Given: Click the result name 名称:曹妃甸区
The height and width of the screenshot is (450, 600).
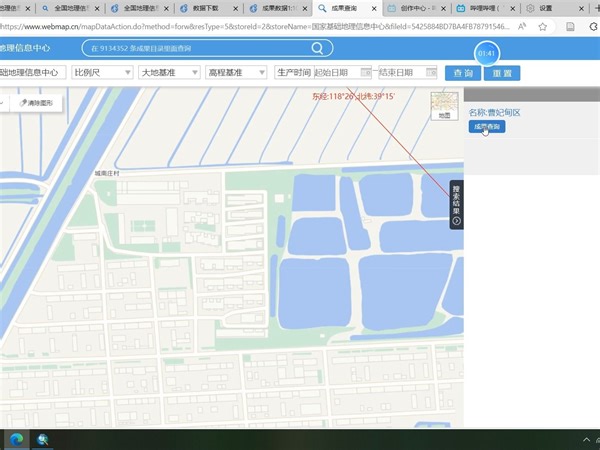Looking at the screenshot, I should pos(494,112).
